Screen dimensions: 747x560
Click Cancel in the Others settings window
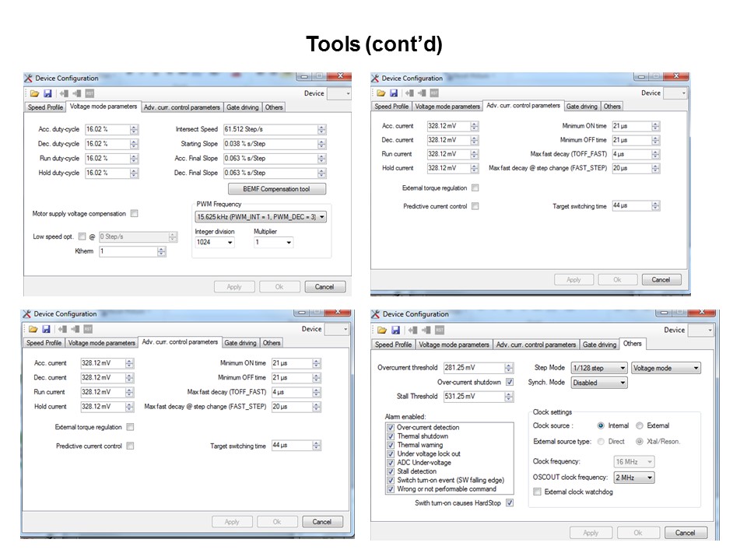tap(686, 533)
